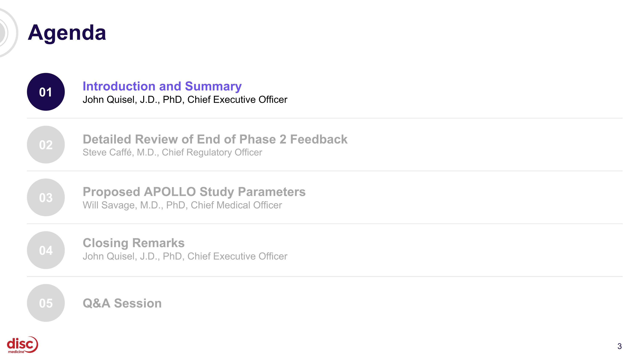Click the gray 05 circle badge
The image size is (644, 362).
point(46,303)
